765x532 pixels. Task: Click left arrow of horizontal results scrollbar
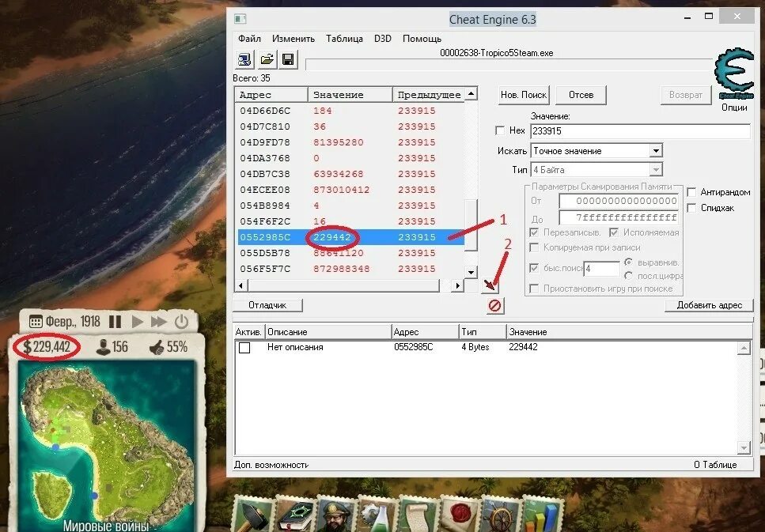241,285
